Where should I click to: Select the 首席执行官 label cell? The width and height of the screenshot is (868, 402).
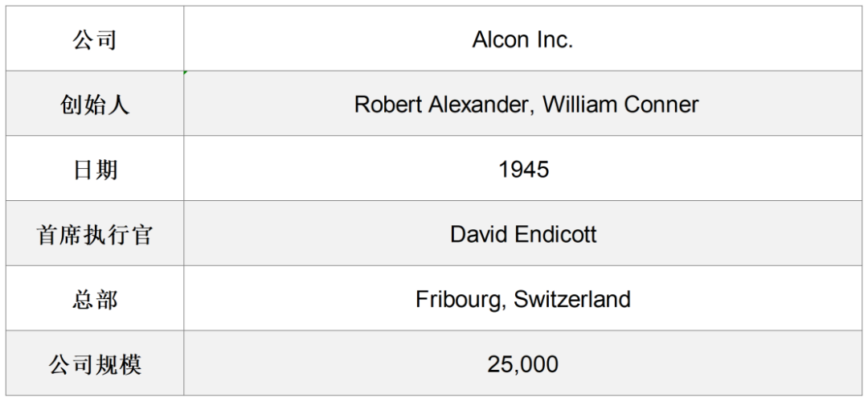(95, 233)
